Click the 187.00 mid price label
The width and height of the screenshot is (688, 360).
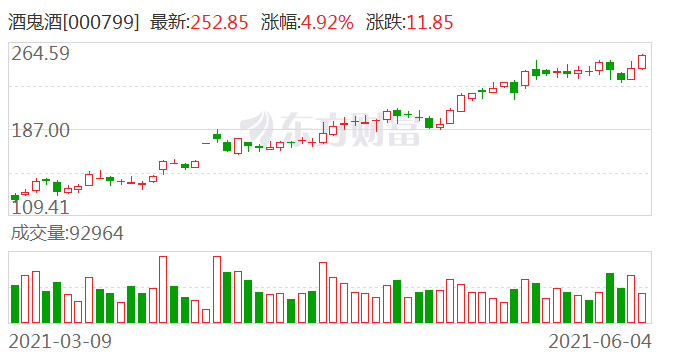pos(40,130)
